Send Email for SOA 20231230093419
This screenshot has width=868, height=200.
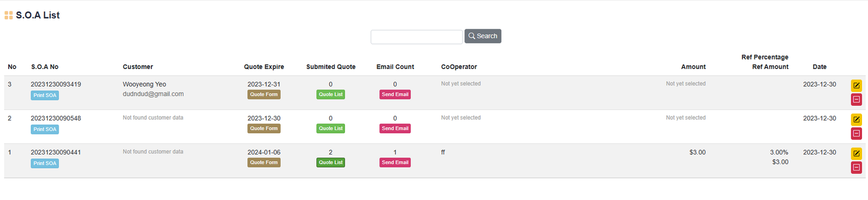(x=395, y=94)
